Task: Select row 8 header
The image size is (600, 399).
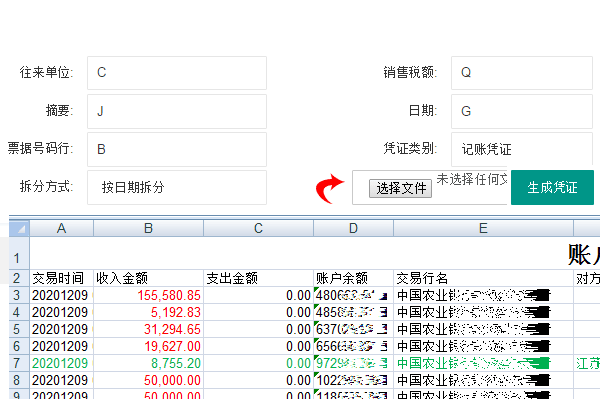Action: pos(19,380)
